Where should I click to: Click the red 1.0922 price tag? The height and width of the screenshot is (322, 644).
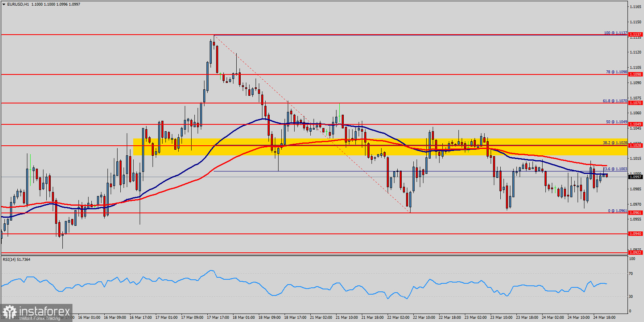[636, 253]
